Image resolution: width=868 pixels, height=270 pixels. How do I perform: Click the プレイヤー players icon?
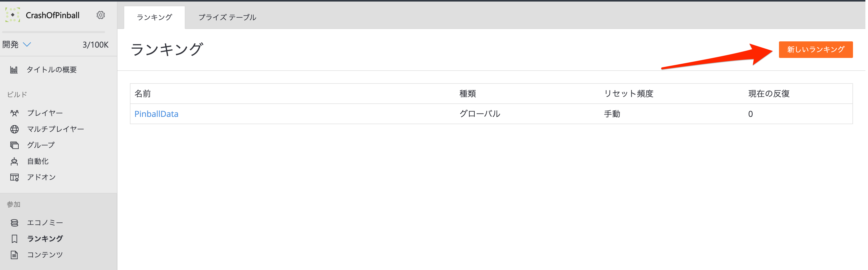[14, 113]
